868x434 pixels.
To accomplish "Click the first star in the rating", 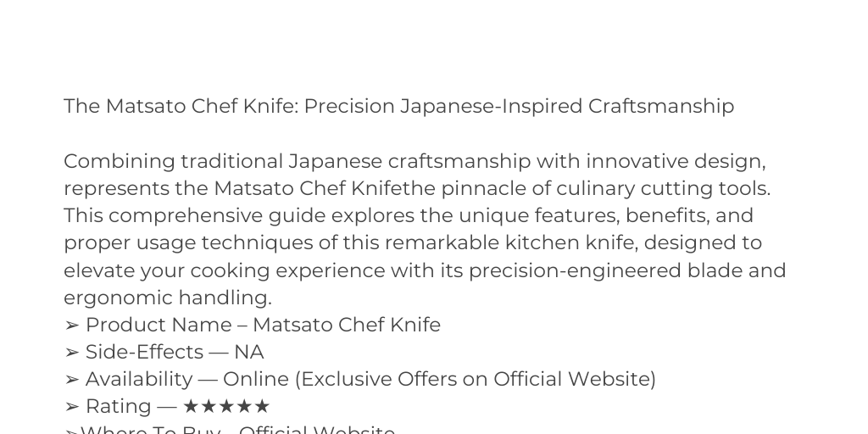I will click(191, 406).
